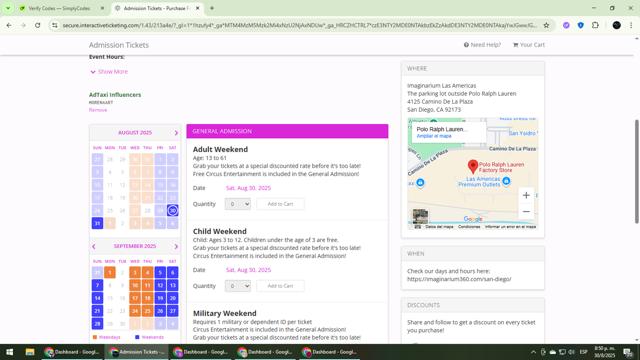Image resolution: width=640 pixels, height=360 pixels.
Task: Go to next month from September 2025
Action: click(x=176, y=247)
